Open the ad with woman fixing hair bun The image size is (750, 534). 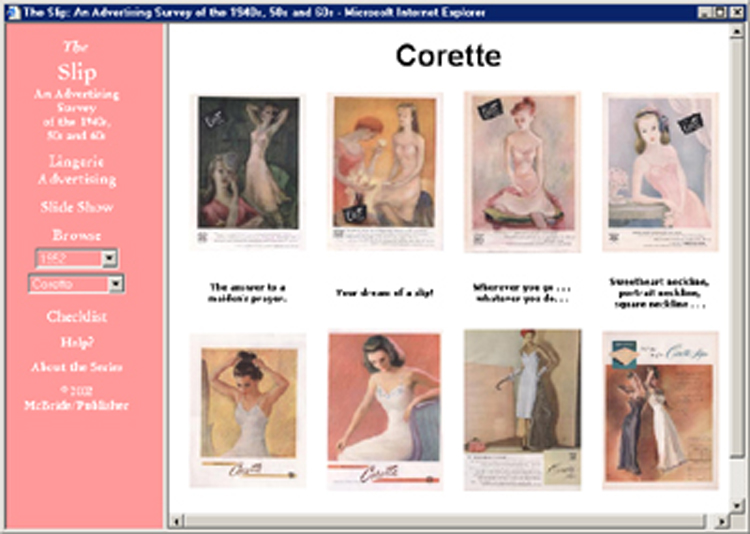248,411
